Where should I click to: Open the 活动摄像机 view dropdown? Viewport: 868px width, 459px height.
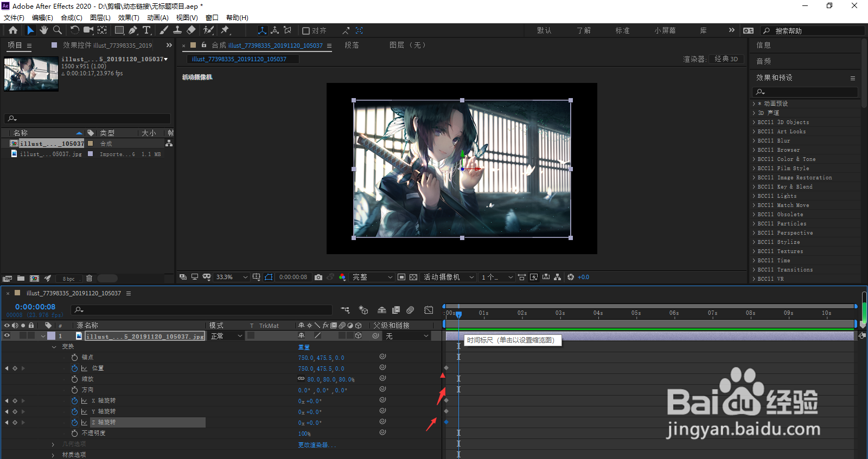[x=449, y=277]
